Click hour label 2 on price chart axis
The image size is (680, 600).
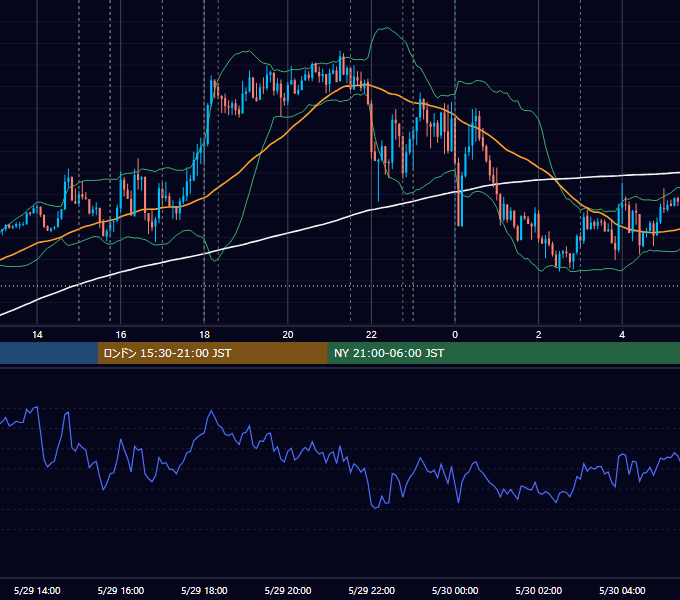coord(539,335)
